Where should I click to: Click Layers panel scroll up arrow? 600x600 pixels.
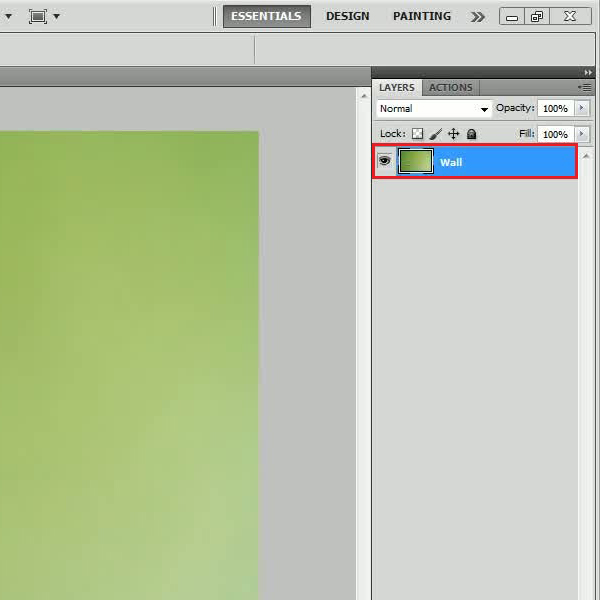pyautogui.click(x=586, y=156)
